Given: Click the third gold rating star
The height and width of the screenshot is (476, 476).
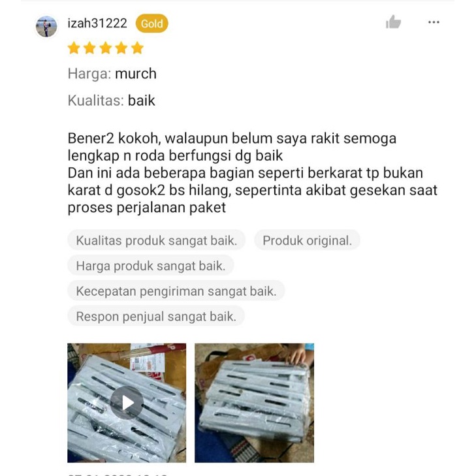Looking at the screenshot, I should pyautogui.click(x=105, y=48).
